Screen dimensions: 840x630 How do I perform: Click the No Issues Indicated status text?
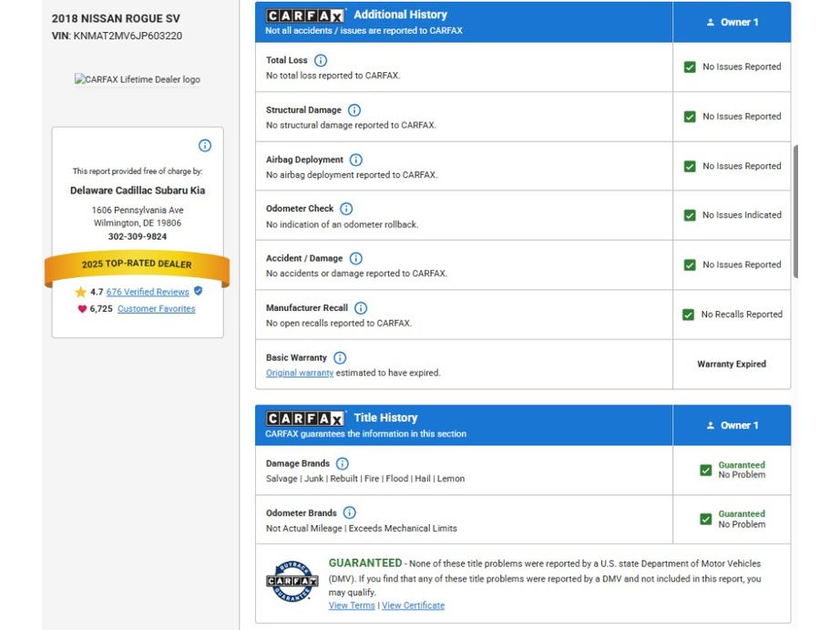(742, 215)
